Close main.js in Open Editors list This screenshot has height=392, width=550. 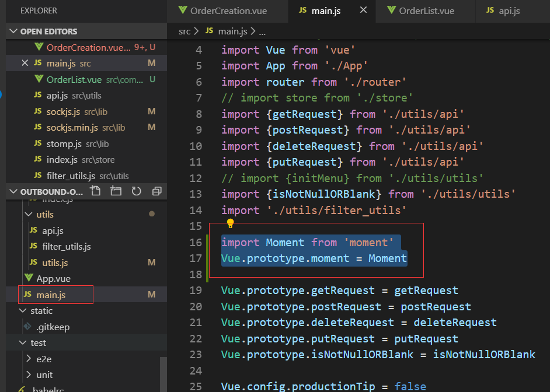[25, 63]
